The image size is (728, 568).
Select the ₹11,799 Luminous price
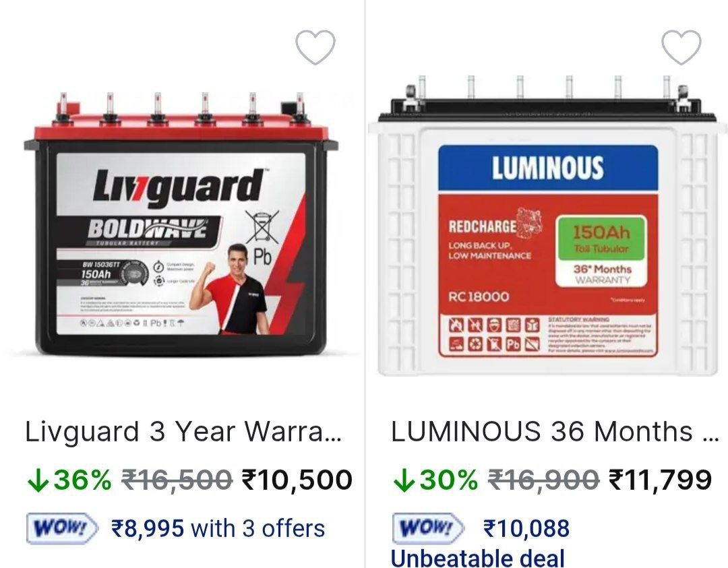click(x=660, y=480)
